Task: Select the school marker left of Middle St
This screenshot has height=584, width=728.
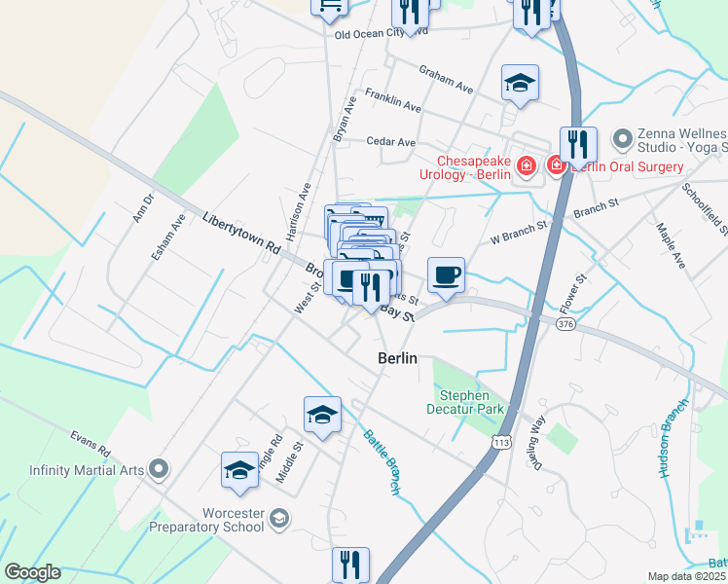Action: pyautogui.click(x=239, y=472)
